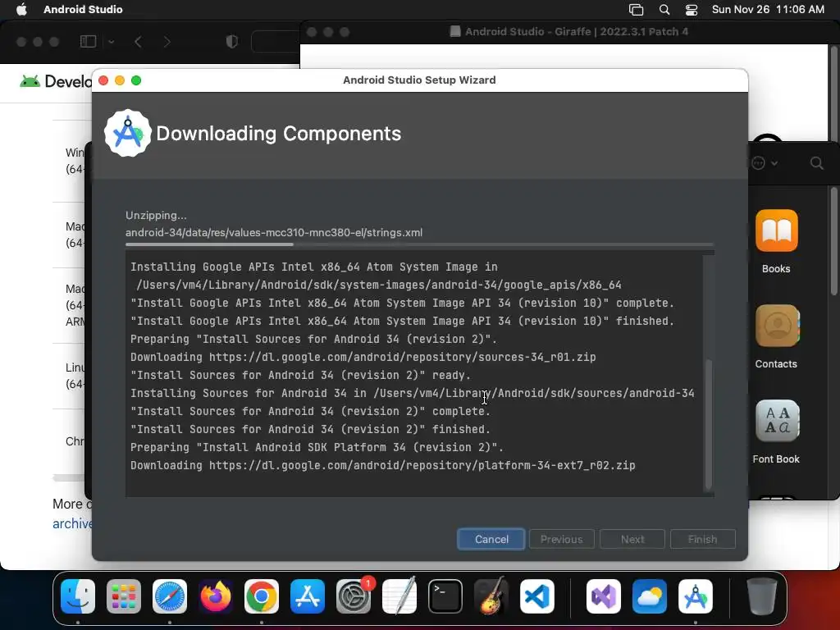
Task: Click the sources-34_r01.zip download log line
Action: click(x=363, y=358)
